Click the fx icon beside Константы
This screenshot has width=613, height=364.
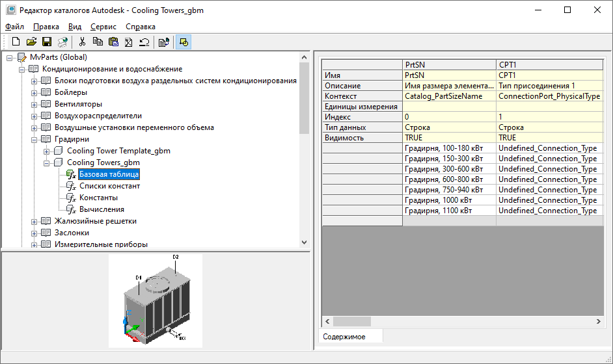[x=71, y=198]
